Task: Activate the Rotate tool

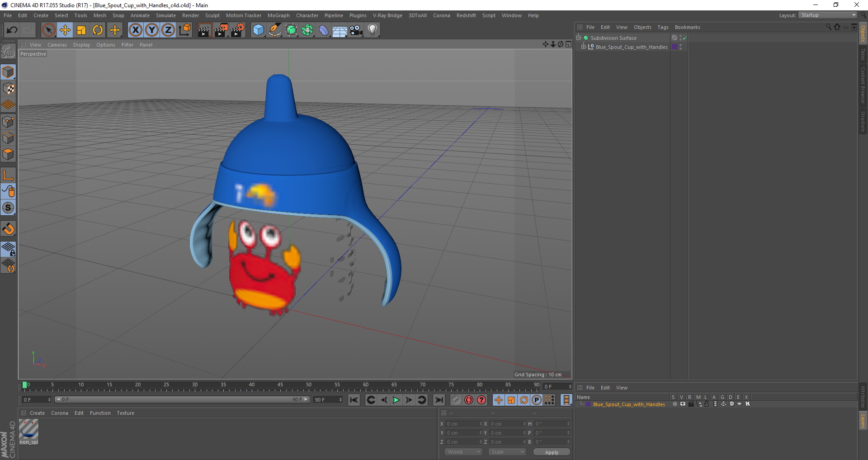Action: (x=98, y=30)
